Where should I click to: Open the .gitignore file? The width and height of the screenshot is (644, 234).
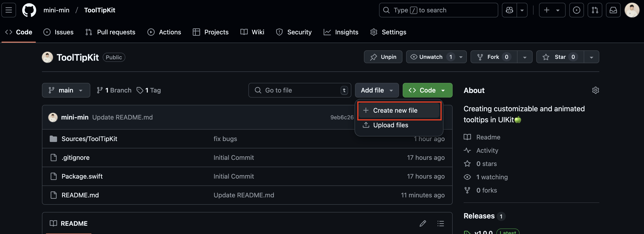75,158
